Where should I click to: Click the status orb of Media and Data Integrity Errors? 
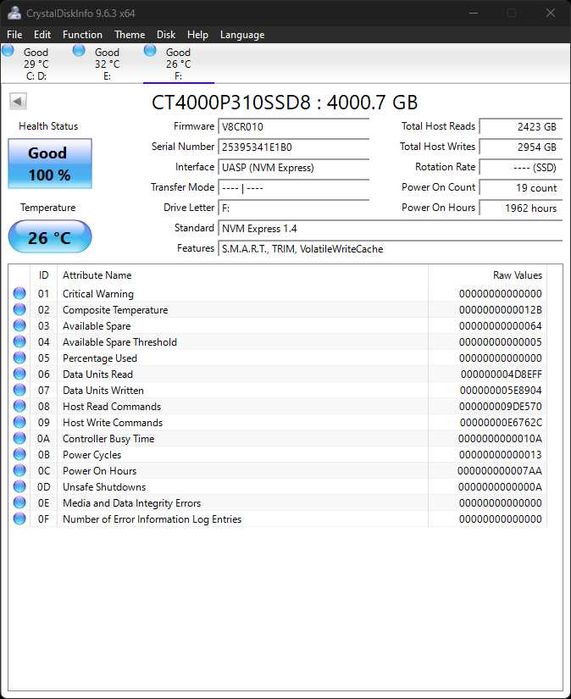(x=20, y=502)
